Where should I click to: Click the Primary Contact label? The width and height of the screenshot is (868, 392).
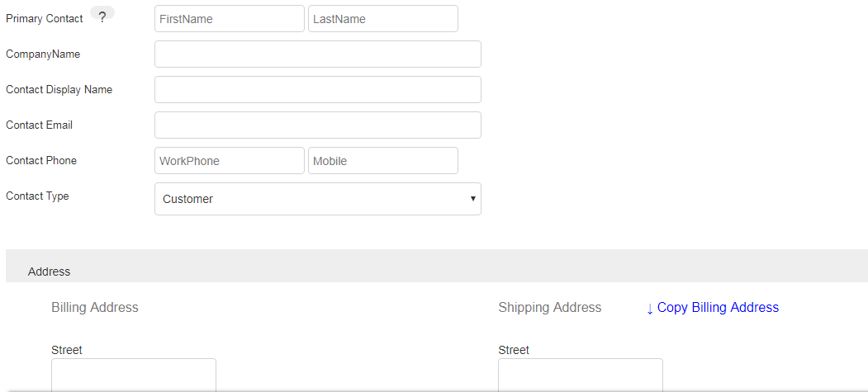(x=45, y=19)
